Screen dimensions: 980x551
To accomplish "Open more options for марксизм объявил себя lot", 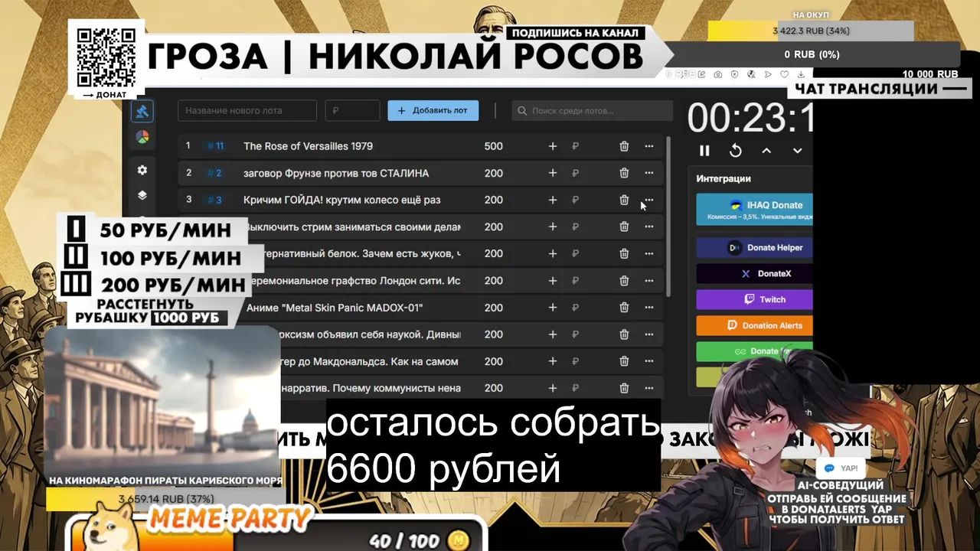I will (649, 334).
